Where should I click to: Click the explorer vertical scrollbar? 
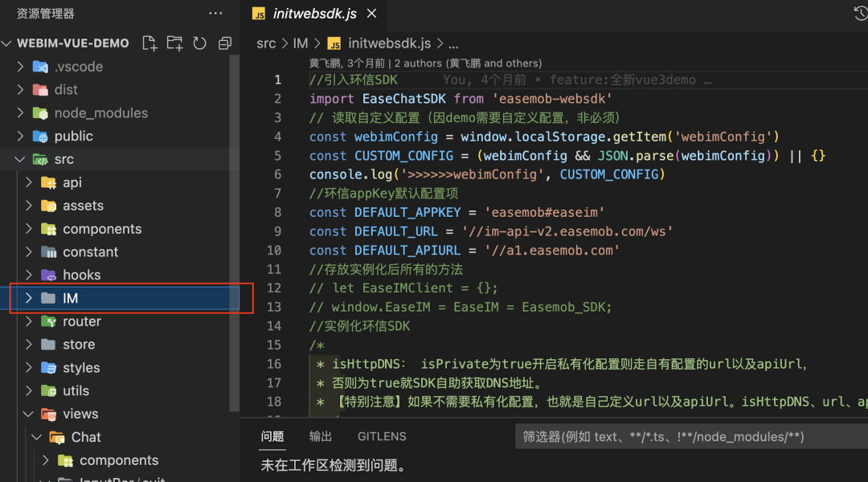[x=234, y=232]
